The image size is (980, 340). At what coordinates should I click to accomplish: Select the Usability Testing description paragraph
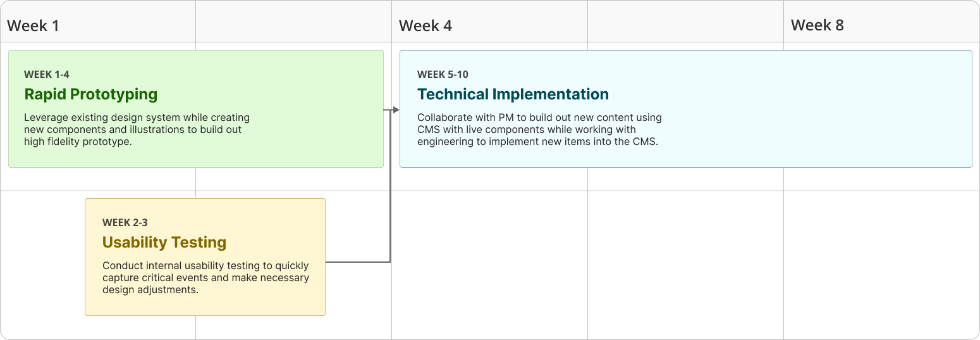(x=206, y=278)
